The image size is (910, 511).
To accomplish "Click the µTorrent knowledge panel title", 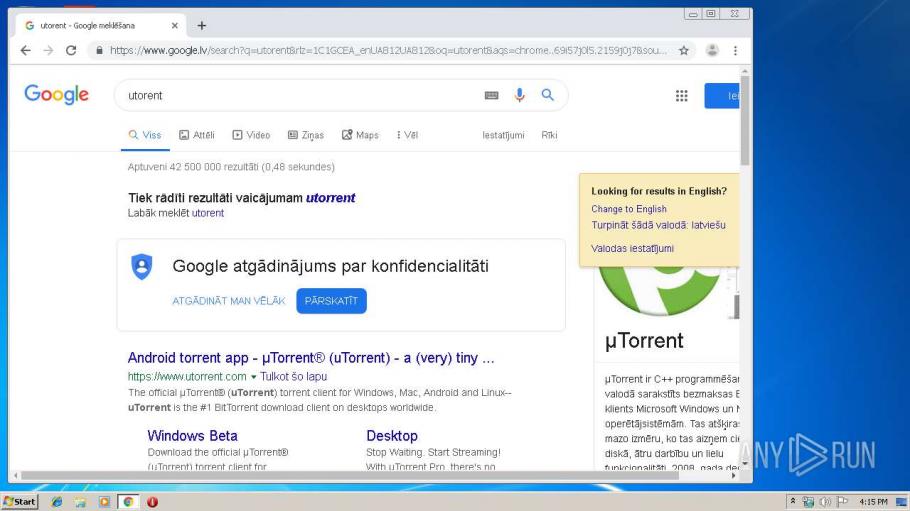I will tap(644, 341).
